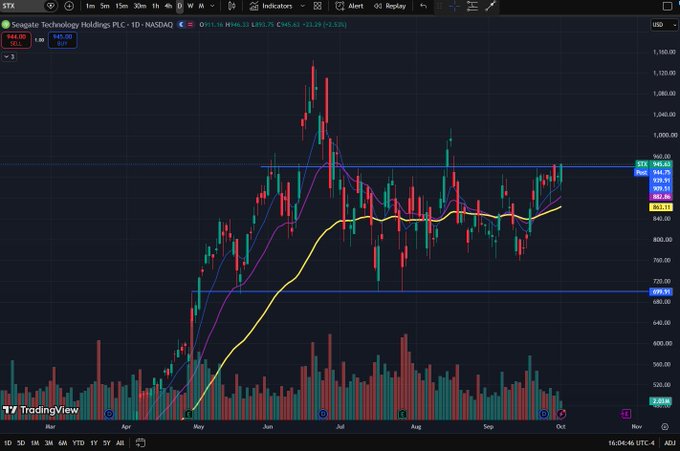Expand the favorite indicators dropdown arrow

pyautogui.click(x=303, y=6)
